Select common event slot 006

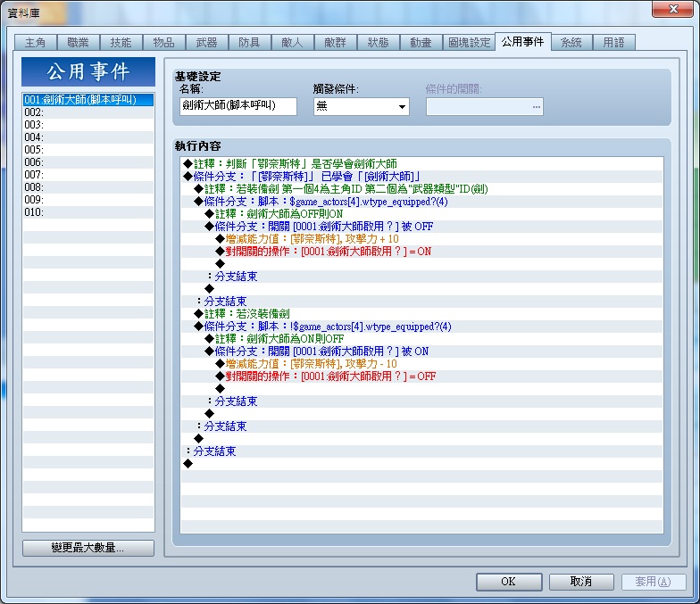point(87,162)
